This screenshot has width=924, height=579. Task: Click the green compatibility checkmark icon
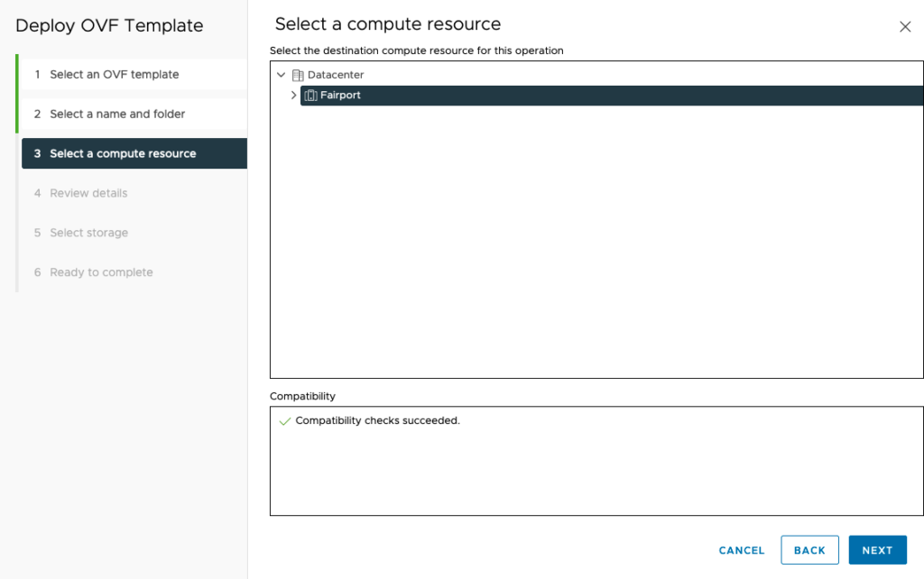(x=285, y=421)
